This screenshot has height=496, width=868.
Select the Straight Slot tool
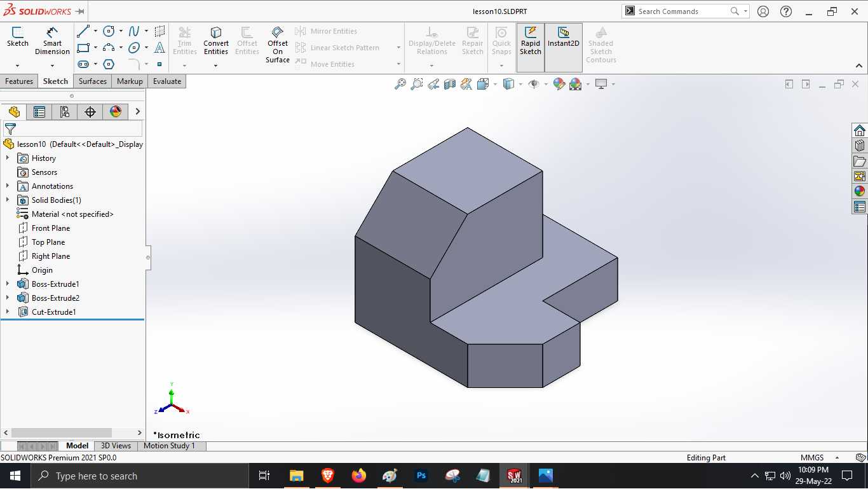tap(83, 64)
